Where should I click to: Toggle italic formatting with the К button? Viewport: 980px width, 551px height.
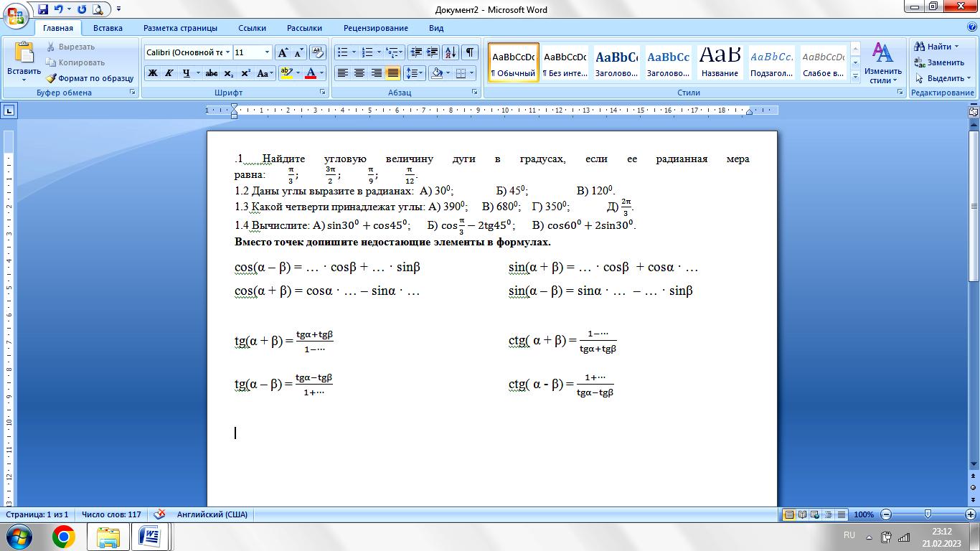pos(169,73)
